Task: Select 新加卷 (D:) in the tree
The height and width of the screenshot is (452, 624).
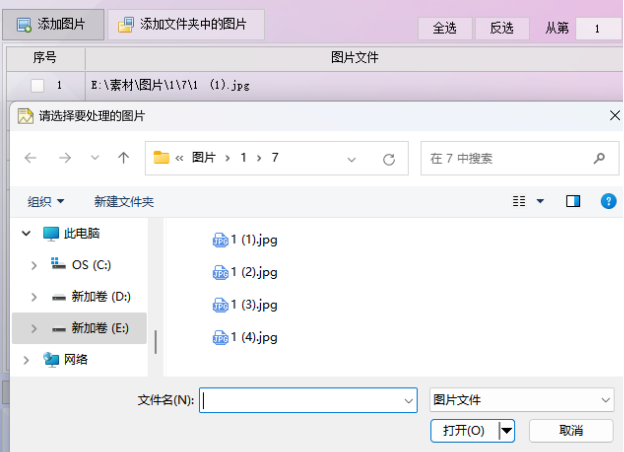Action: click(x=101, y=296)
